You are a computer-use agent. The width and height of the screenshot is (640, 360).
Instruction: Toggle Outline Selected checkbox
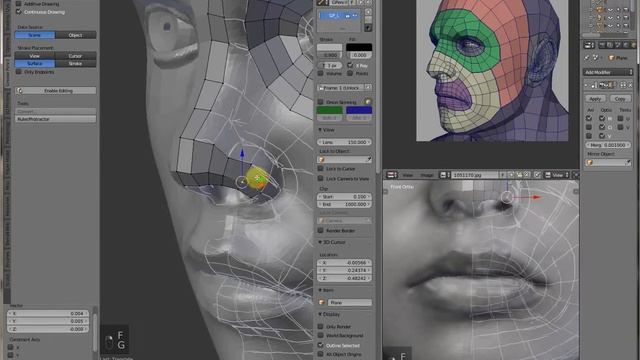click(320, 345)
